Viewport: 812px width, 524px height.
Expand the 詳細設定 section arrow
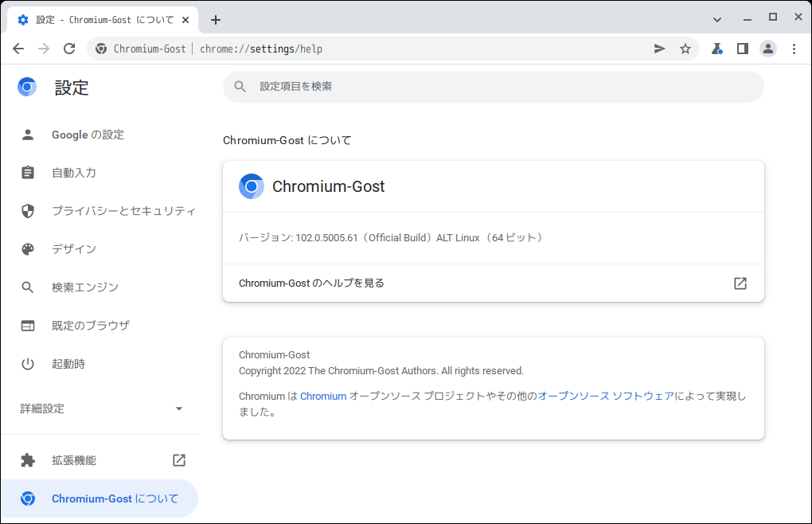(x=179, y=409)
